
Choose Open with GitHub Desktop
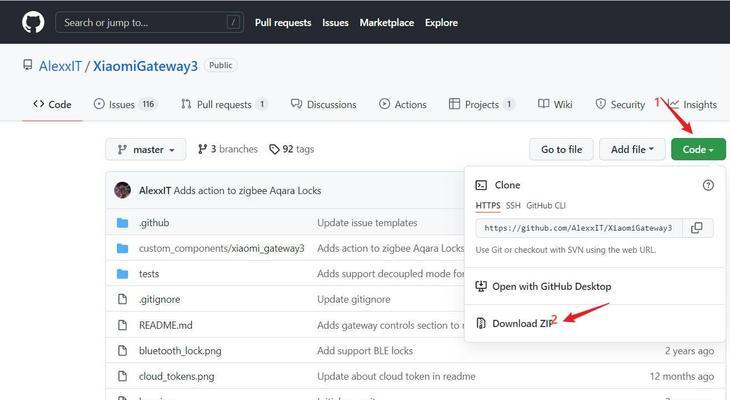[x=543, y=286]
